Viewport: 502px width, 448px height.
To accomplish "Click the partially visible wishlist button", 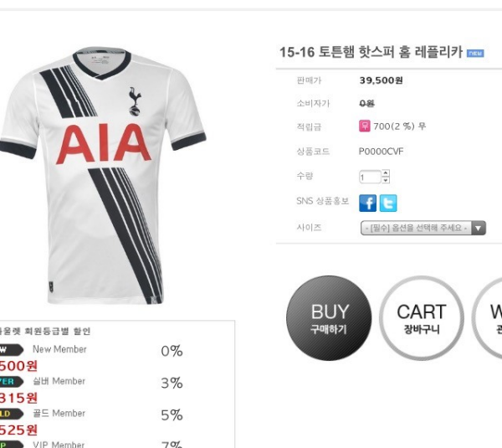I will [487, 318].
